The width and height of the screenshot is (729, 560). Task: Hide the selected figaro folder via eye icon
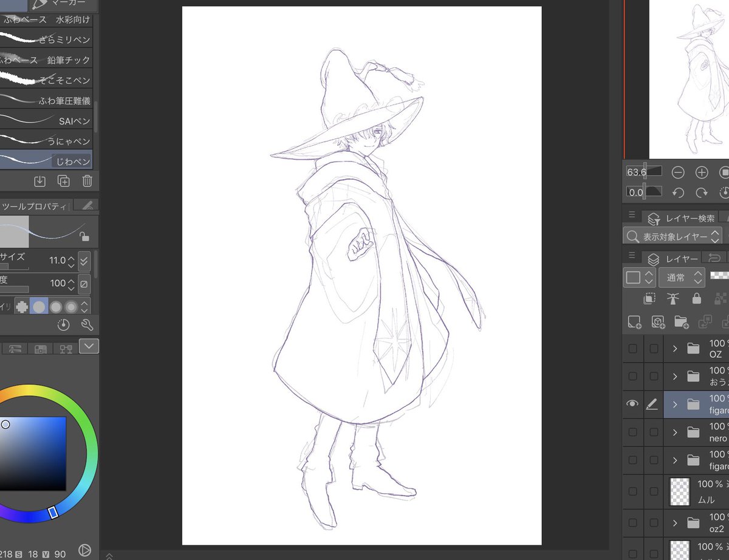click(x=632, y=404)
